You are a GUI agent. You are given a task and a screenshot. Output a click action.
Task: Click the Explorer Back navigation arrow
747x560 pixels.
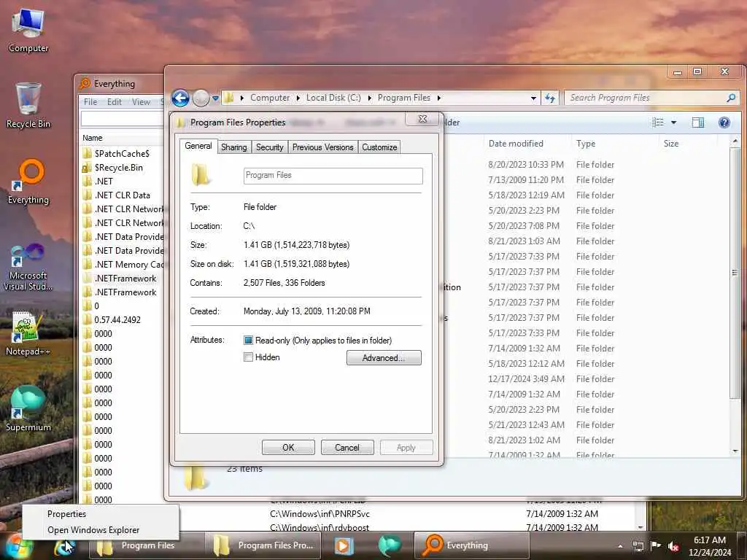click(x=180, y=98)
